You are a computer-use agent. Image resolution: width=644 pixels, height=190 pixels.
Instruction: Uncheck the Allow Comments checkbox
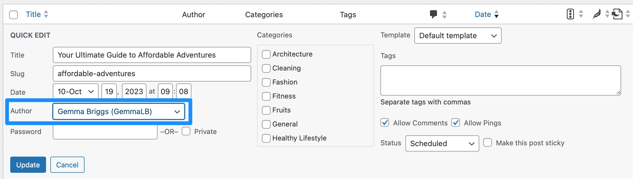pos(384,123)
